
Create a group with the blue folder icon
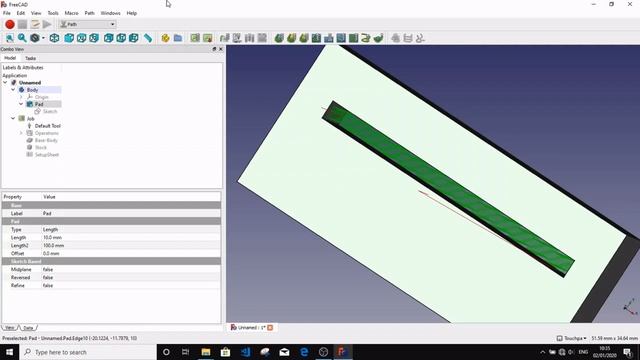[178, 38]
